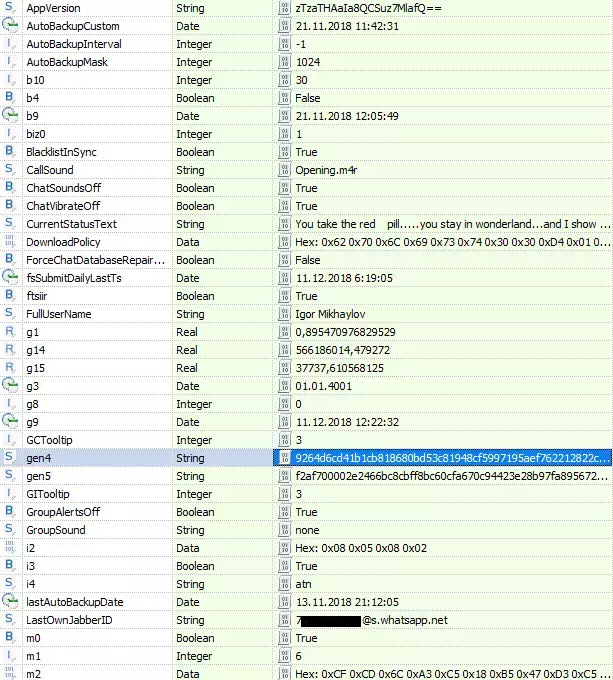
Task: Click the Date icon beside lastAutoBackupDate
Action: (x=10, y=602)
